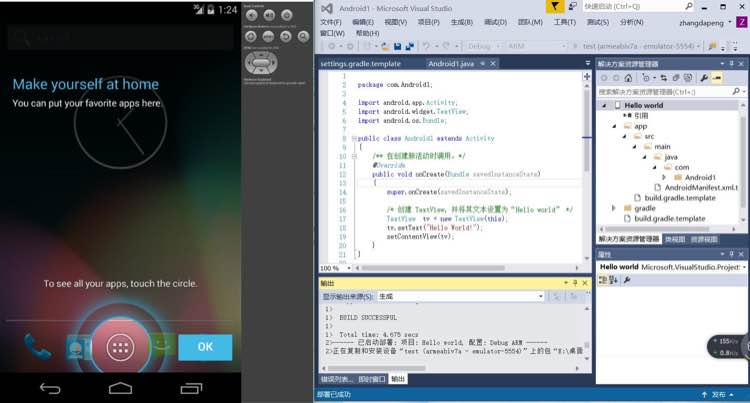Open the ARM platform dropdown

[x=536, y=46]
